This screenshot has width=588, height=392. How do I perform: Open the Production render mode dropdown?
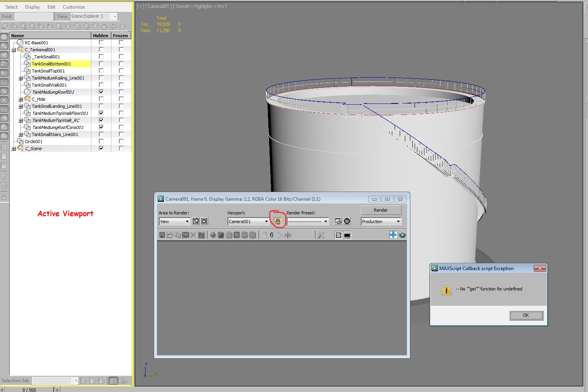[381, 221]
